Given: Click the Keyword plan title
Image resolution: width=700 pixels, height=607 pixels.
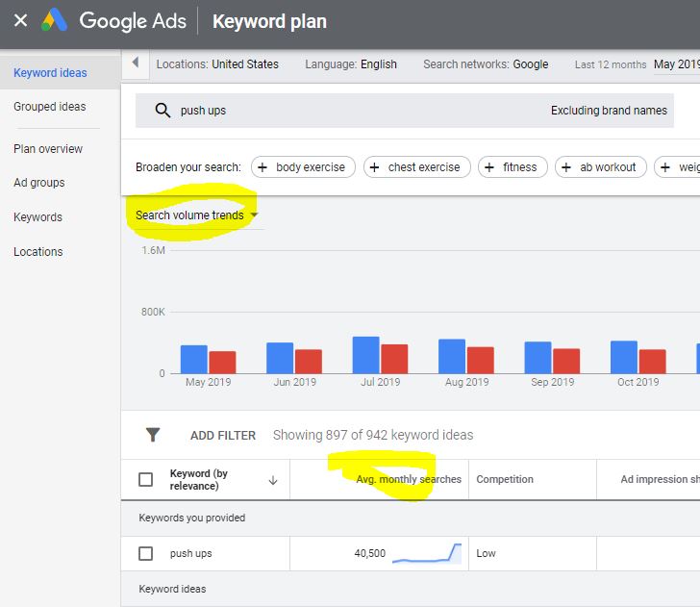Looking at the screenshot, I should 269,21.
